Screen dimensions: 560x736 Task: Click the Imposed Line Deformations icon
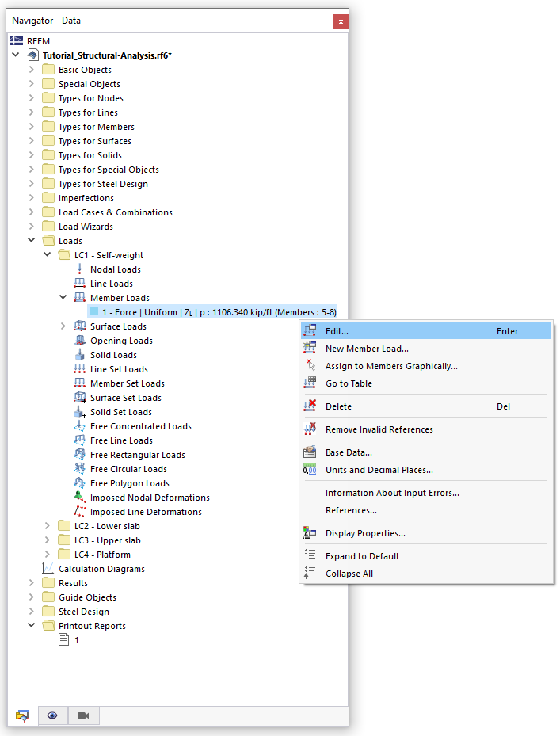click(x=80, y=511)
